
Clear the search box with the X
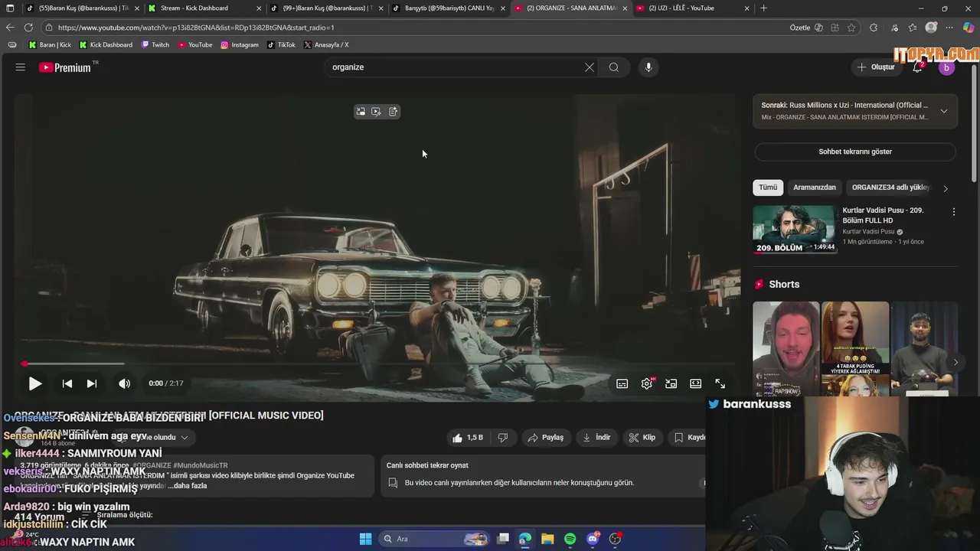click(x=590, y=67)
